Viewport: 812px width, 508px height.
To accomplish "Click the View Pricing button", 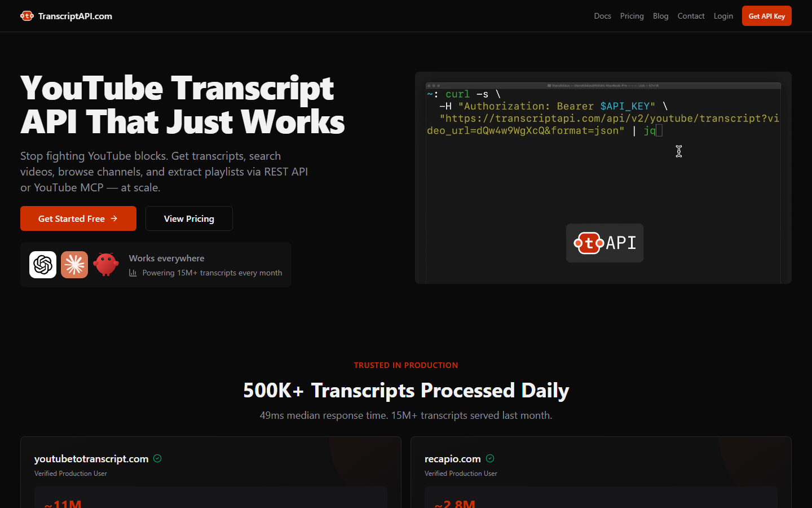I will pos(189,218).
